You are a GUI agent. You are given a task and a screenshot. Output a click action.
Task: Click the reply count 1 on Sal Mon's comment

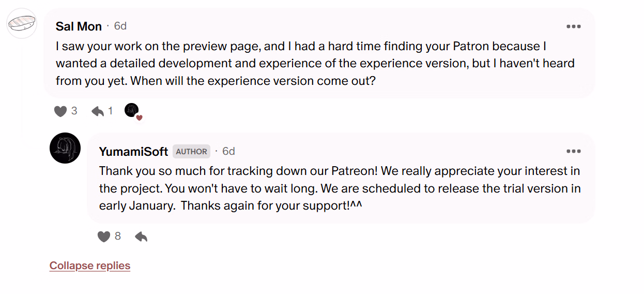tap(110, 111)
